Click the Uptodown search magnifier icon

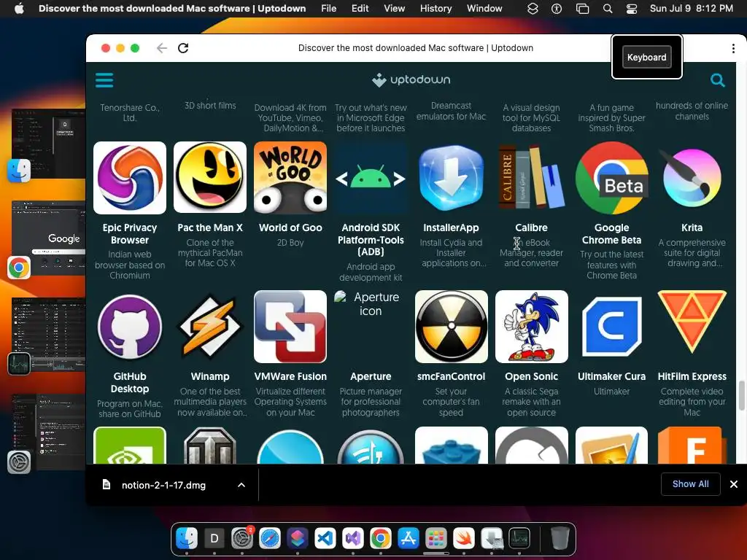pos(718,80)
